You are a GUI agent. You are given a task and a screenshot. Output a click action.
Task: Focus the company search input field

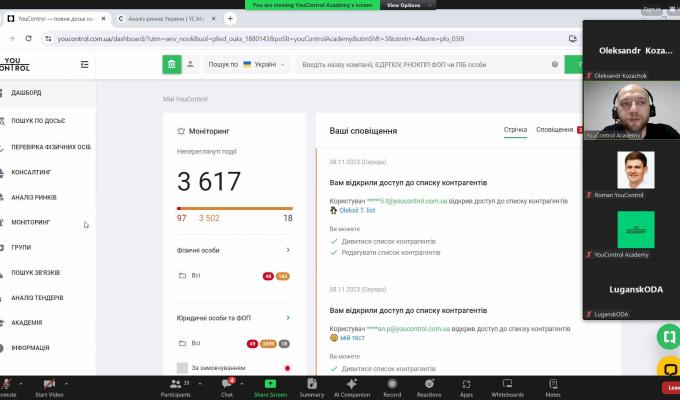tap(424, 65)
